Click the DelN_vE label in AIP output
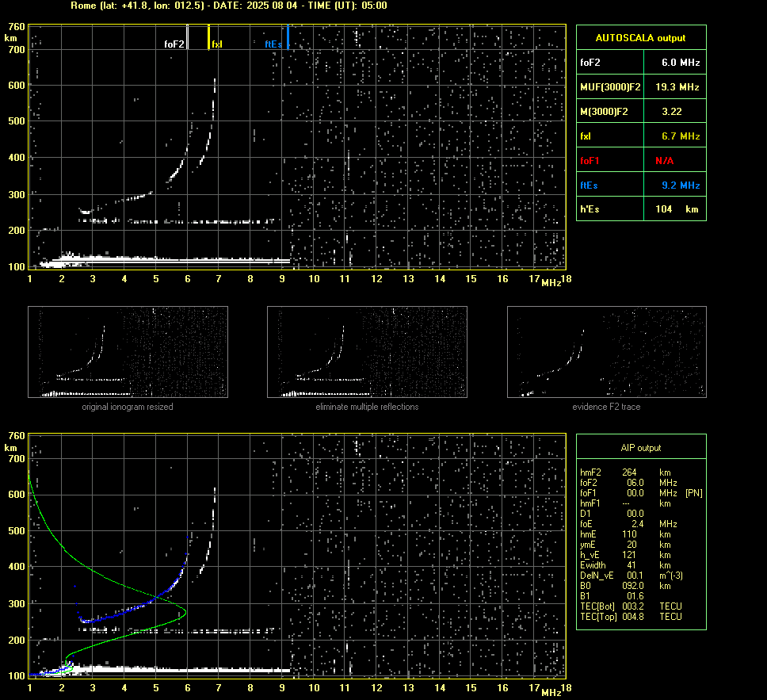 (597, 576)
